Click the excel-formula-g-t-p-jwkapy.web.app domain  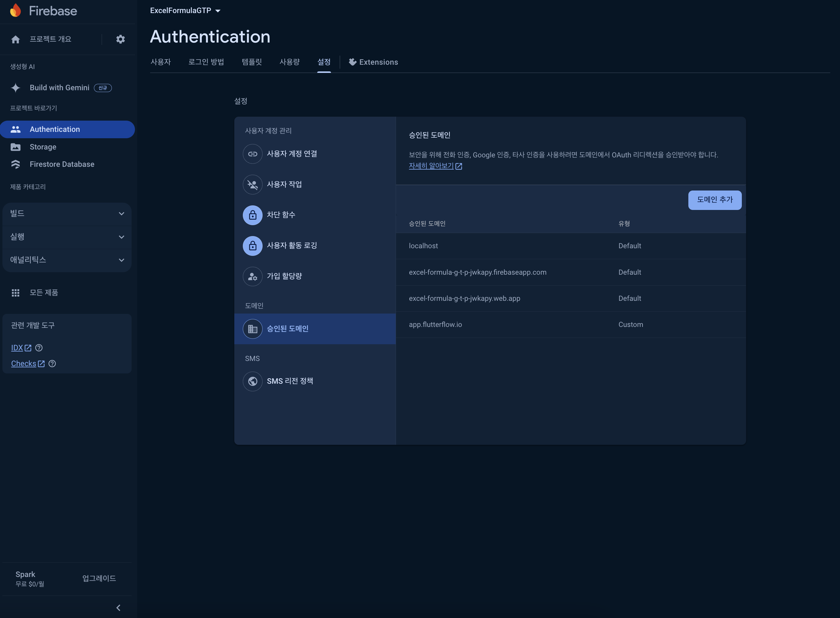tap(464, 299)
